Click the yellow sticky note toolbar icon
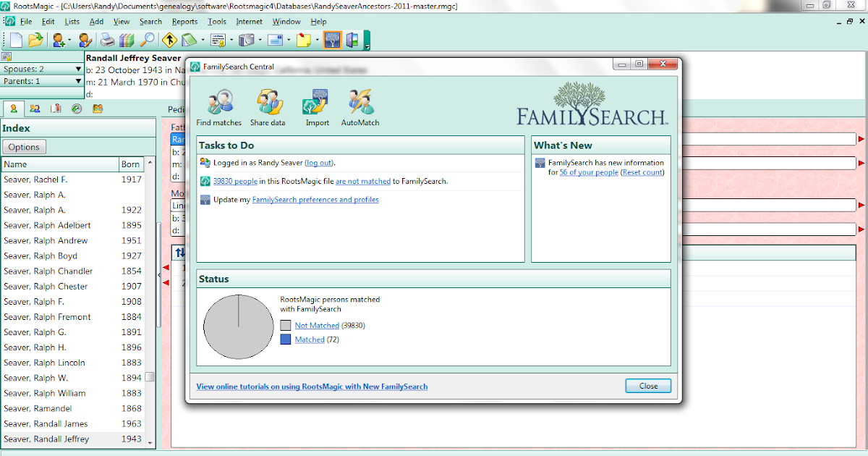Viewport: 868px width, 456px height. (304, 40)
